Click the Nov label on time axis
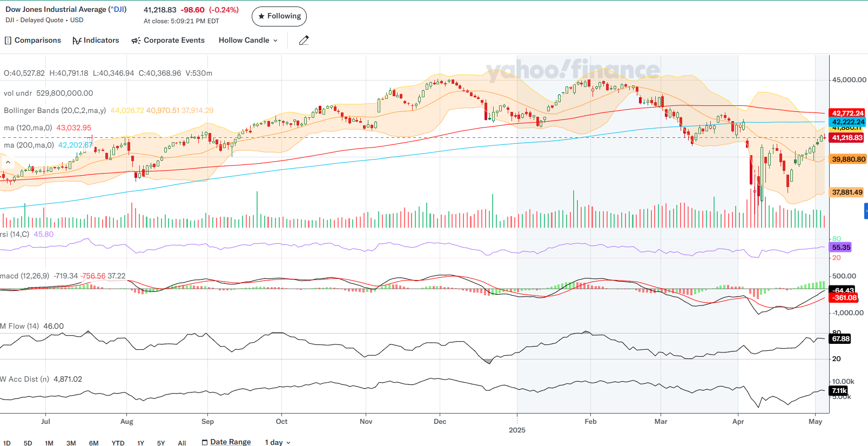Screen dimensions: 868x446 click(x=366, y=421)
